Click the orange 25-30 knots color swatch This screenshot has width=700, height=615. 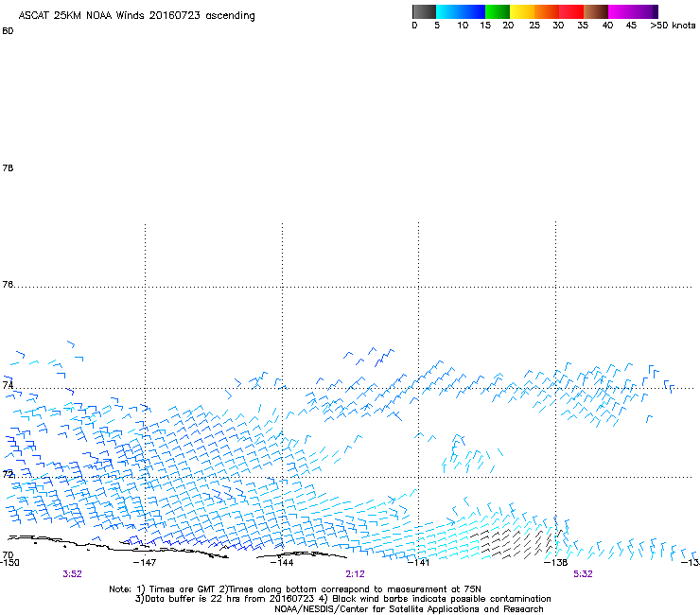pos(547,11)
